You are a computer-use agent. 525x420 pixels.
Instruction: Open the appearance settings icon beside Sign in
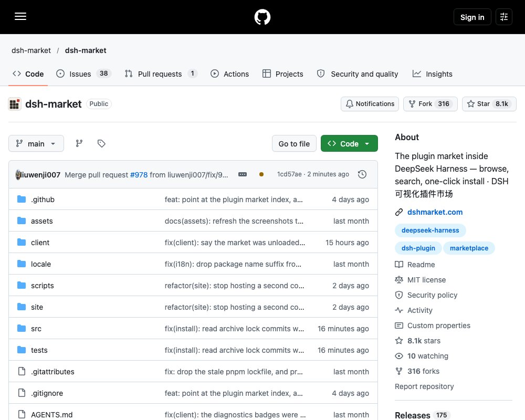point(503,17)
